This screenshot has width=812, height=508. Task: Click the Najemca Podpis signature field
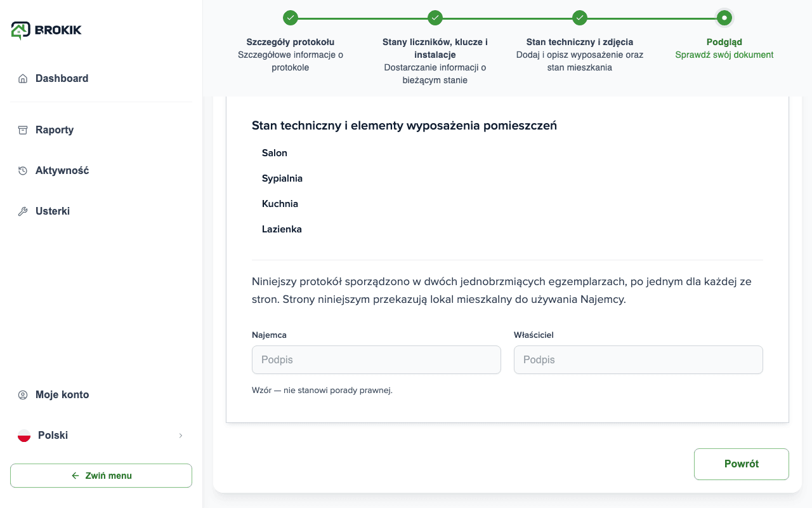[x=376, y=359]
